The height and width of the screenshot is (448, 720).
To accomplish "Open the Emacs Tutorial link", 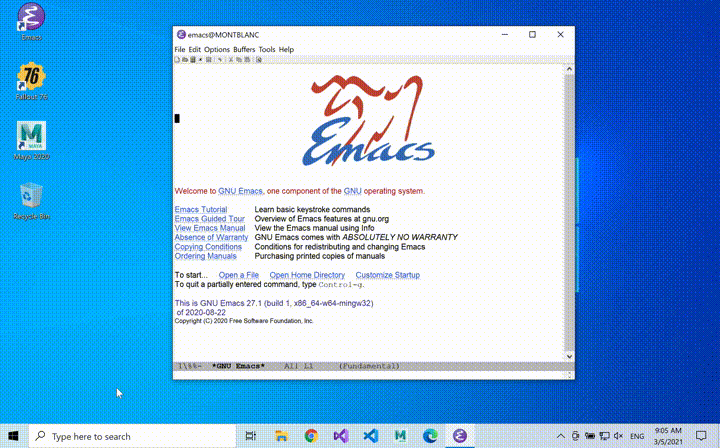I will point(201,209).
